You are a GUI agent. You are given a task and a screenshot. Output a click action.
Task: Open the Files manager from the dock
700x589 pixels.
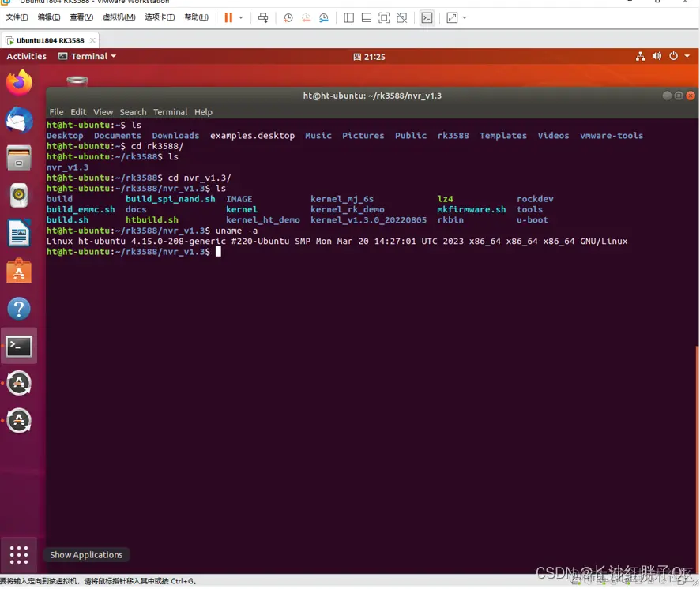point(19,158)
